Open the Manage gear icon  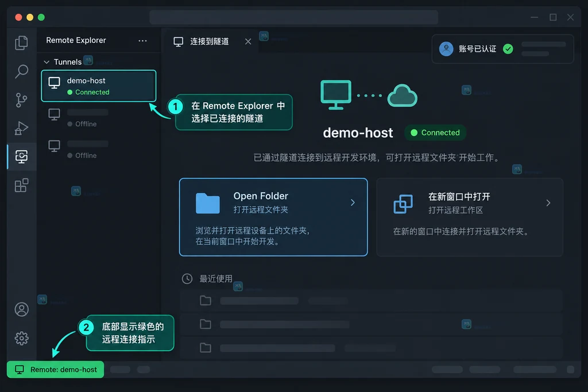coord(21,338)
